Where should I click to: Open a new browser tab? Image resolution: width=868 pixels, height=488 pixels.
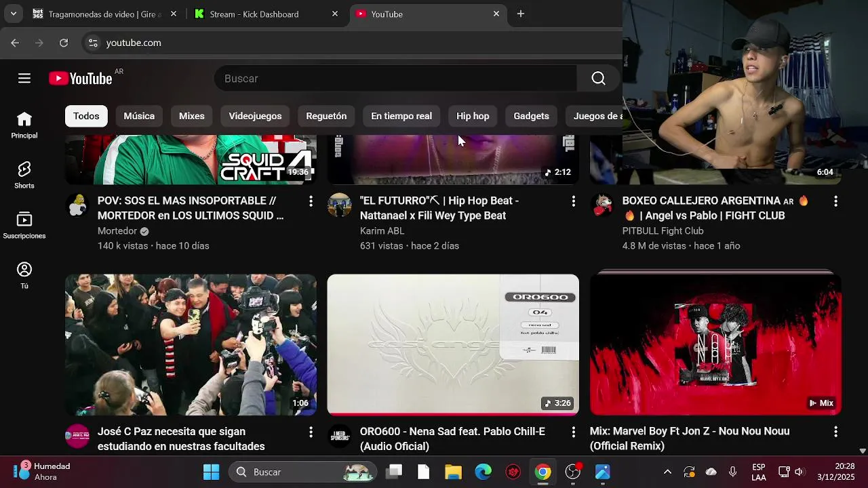point(521,14)
